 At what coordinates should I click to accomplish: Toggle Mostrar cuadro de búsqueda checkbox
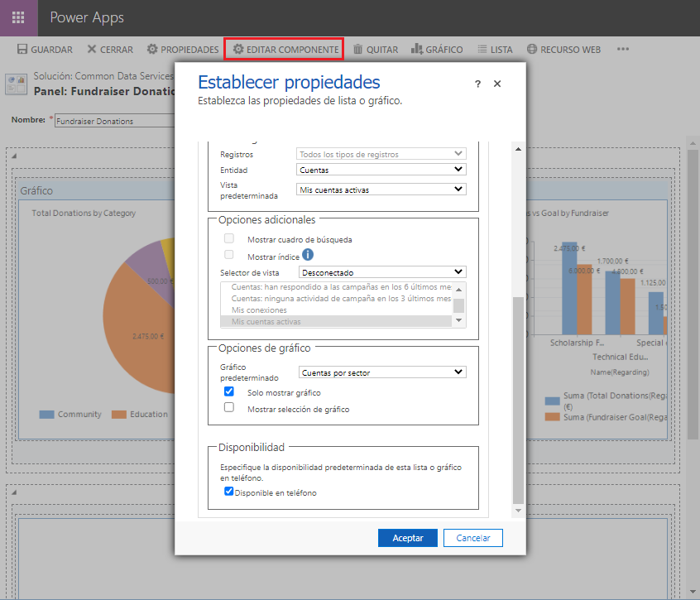[x=229, y=238]
